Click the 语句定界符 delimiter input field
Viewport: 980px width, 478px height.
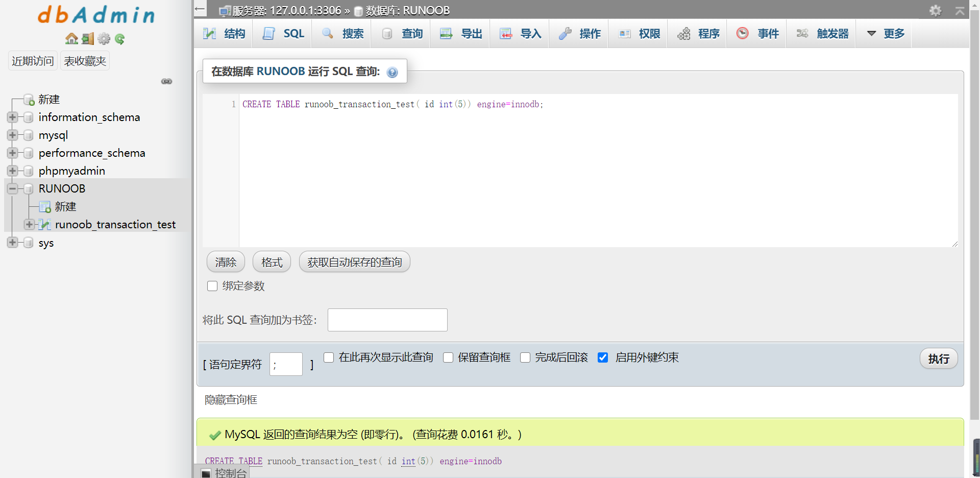(x=286, y=364)
